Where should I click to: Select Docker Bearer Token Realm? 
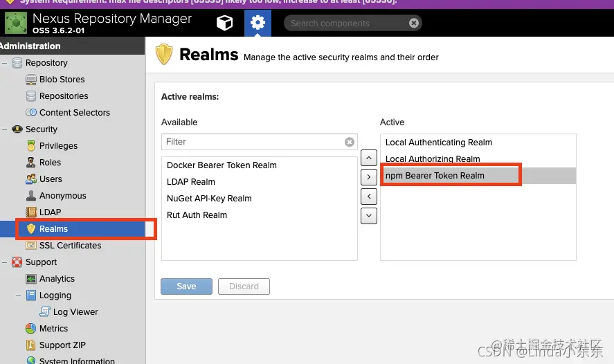(222, 165)
